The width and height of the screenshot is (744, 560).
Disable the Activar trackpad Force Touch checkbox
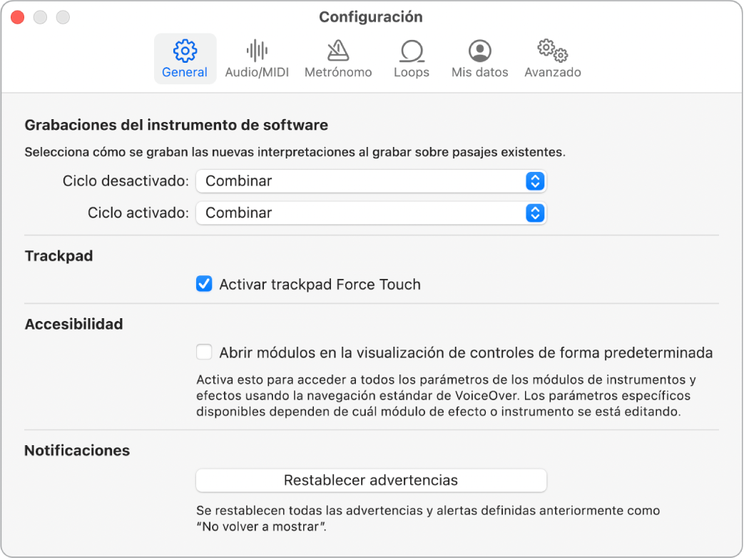(203, 284)
